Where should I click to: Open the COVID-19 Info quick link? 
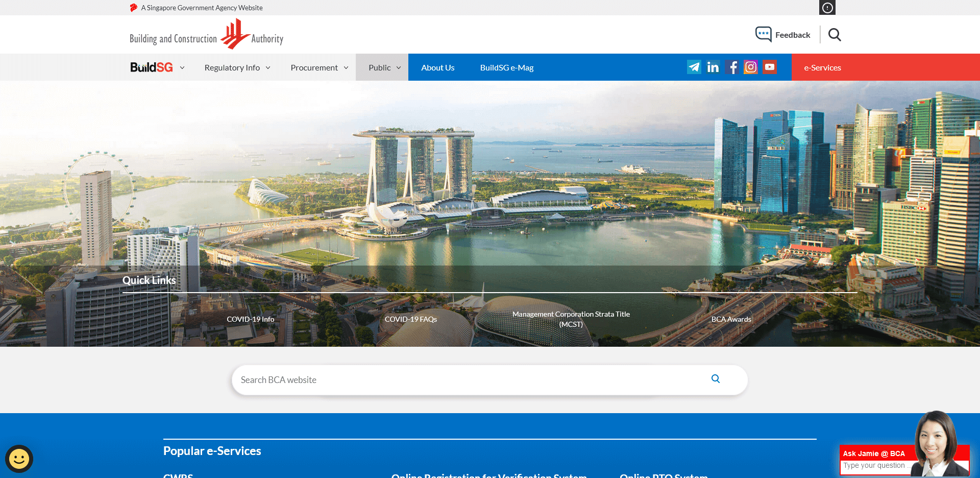251,319
